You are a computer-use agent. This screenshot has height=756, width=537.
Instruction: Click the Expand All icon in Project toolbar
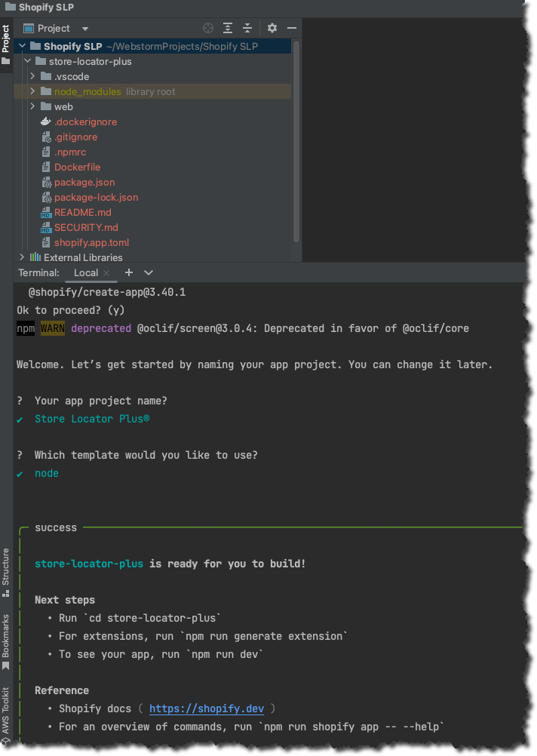pos(227,27)
